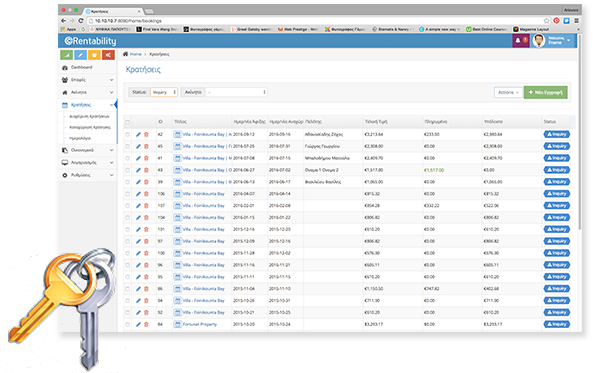Open the Welcome user menu
This screenshot has height=373, width=594.
tap(559, 41)
